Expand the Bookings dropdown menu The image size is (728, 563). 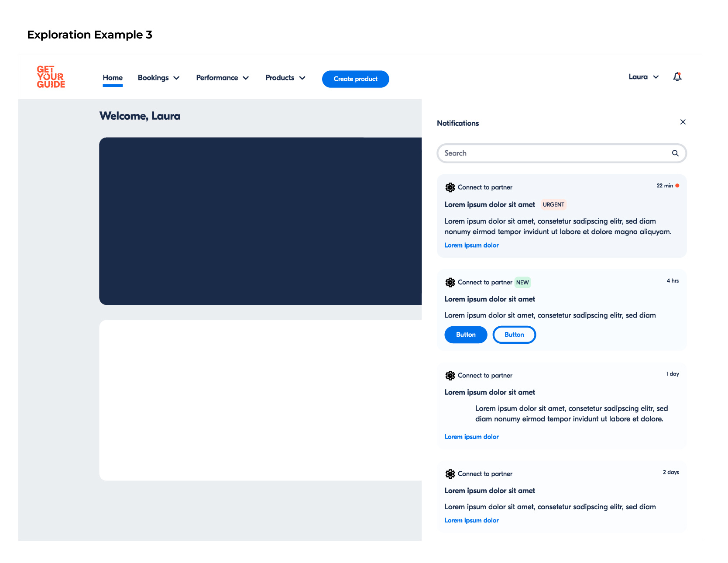[158, 78]
